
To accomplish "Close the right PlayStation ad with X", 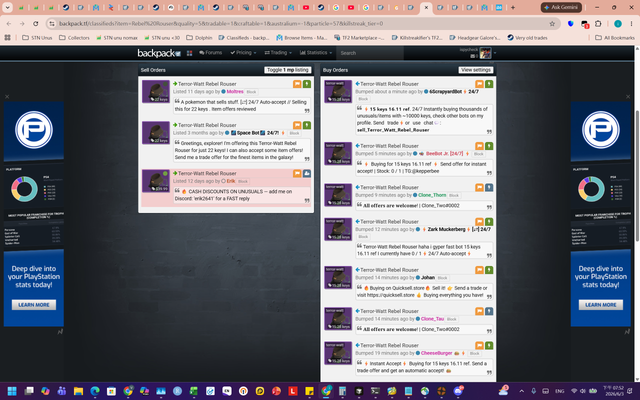I will pos(628,97).
